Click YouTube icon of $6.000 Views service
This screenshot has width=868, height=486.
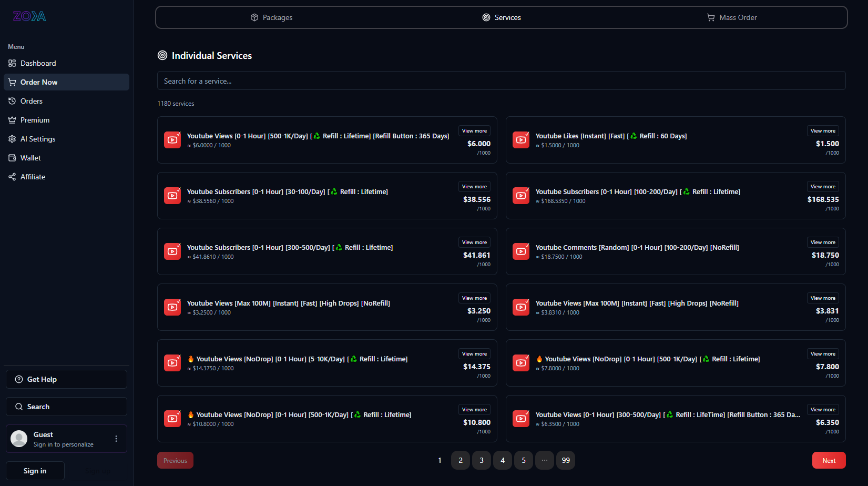172,140
